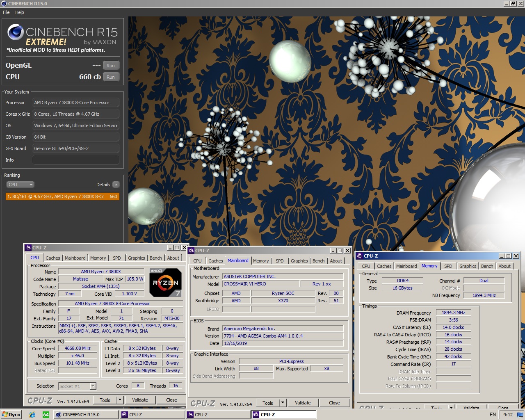Screen dimensions: 525x420
Task: Click the CPU-Z title icon of left window
Action: pos(28,248)
